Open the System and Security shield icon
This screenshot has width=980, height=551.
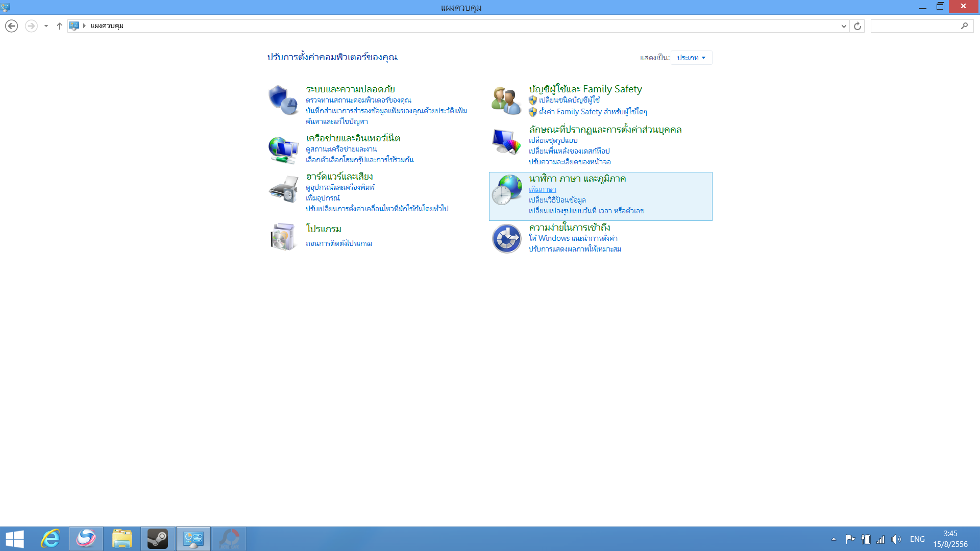(x=283, y=100)
